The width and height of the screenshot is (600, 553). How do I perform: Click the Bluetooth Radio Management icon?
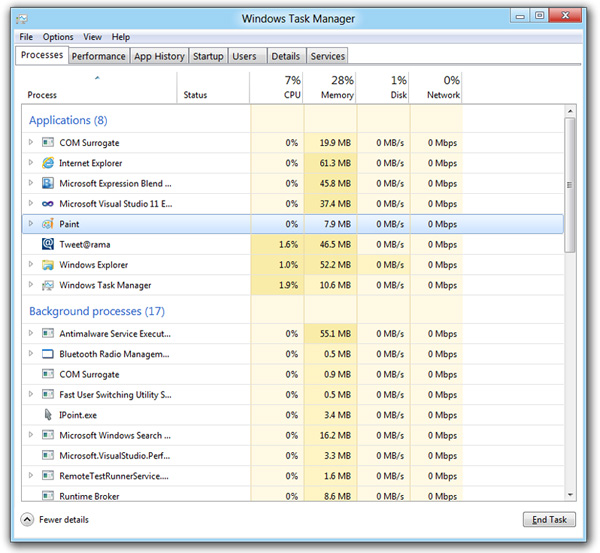[47, 354]
